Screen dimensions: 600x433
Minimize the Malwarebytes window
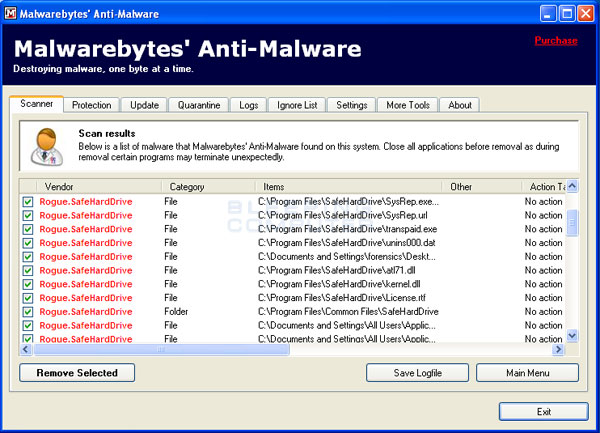[x=548, y=14]
